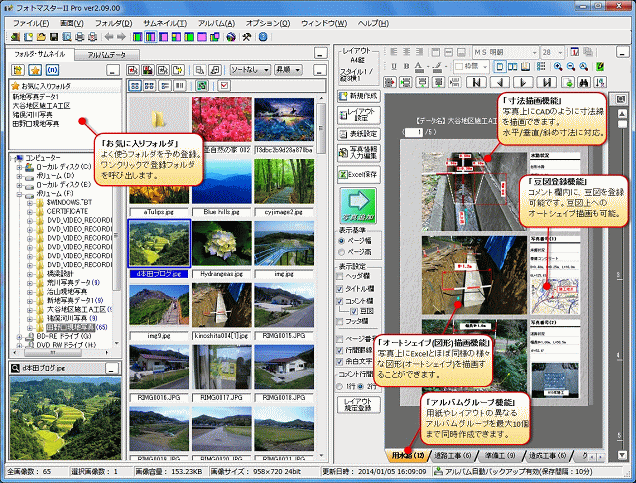Open the MS 明朝 font dropdown
The height and width of the screenshot is (483, 636).
(x=505, y=52)
